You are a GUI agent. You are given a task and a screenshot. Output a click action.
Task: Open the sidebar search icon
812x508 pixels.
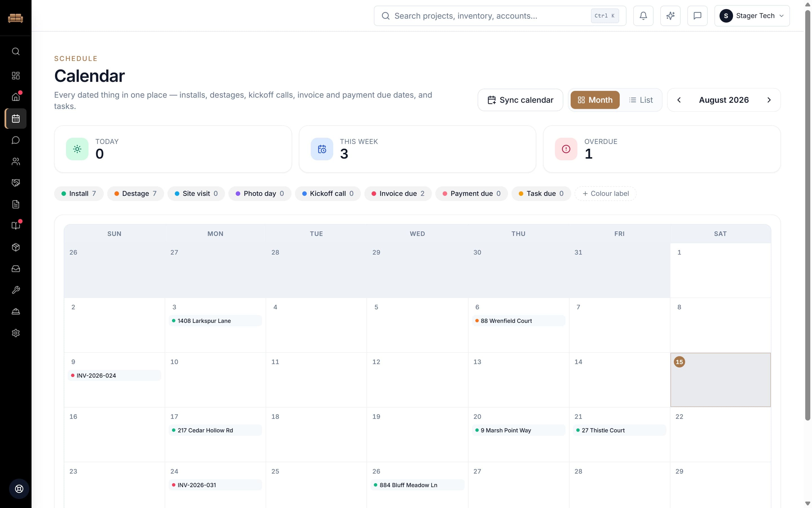[x=16, y=51]
